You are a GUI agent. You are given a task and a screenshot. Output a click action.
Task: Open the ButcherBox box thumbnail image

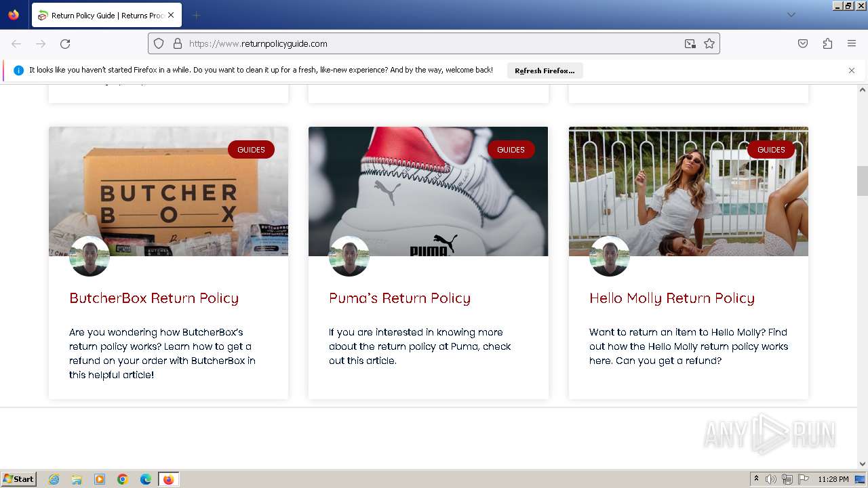pos(168,191)
